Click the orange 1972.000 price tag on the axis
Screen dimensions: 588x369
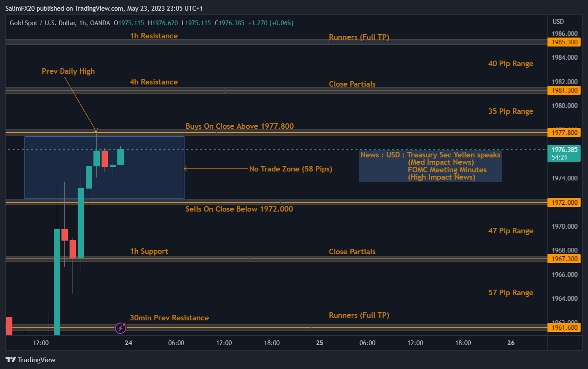coord(564,202)
